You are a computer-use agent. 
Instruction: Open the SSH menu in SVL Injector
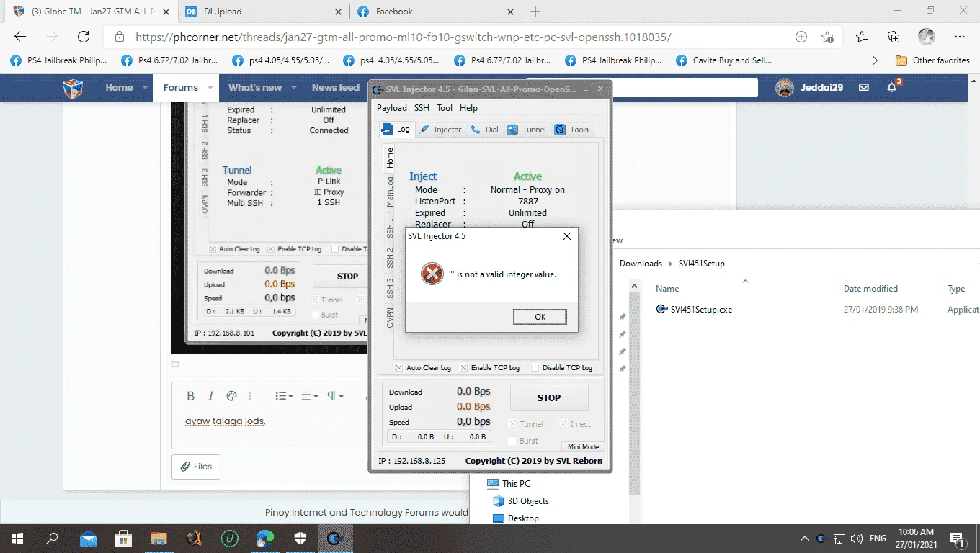pyautogui.click(x=422, y=108)
